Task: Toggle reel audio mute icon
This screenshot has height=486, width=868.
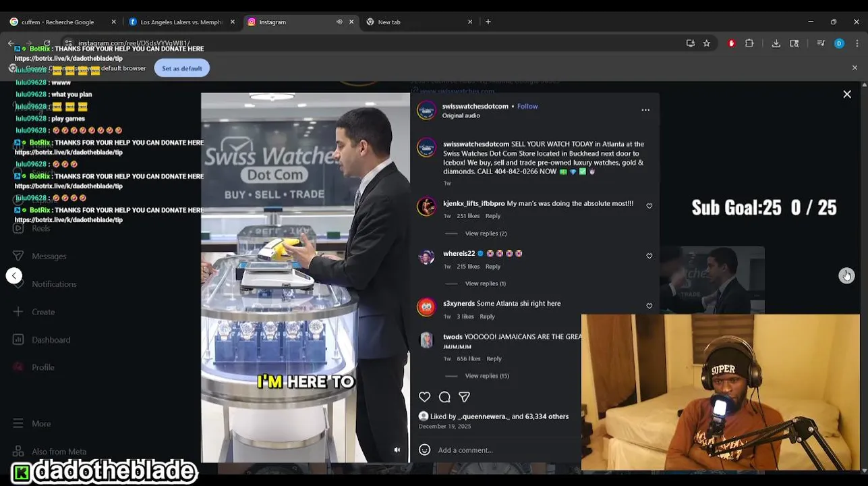Action: click(397, 450)
